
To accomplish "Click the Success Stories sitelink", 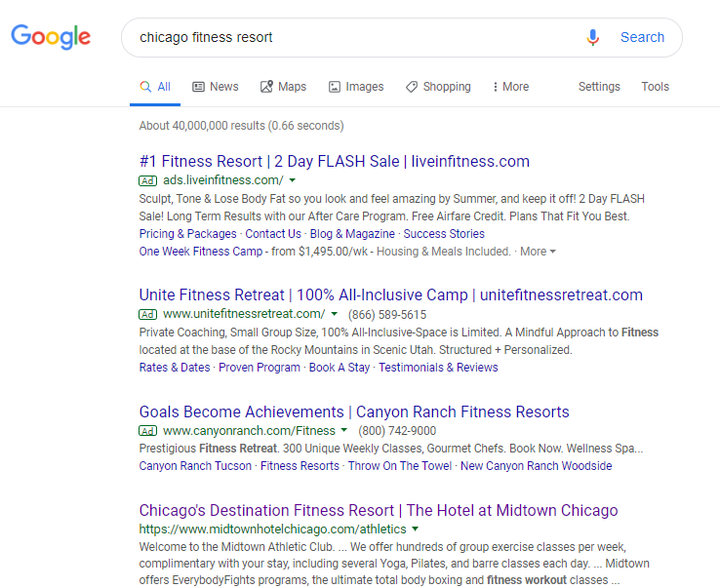I will [444, 234].
